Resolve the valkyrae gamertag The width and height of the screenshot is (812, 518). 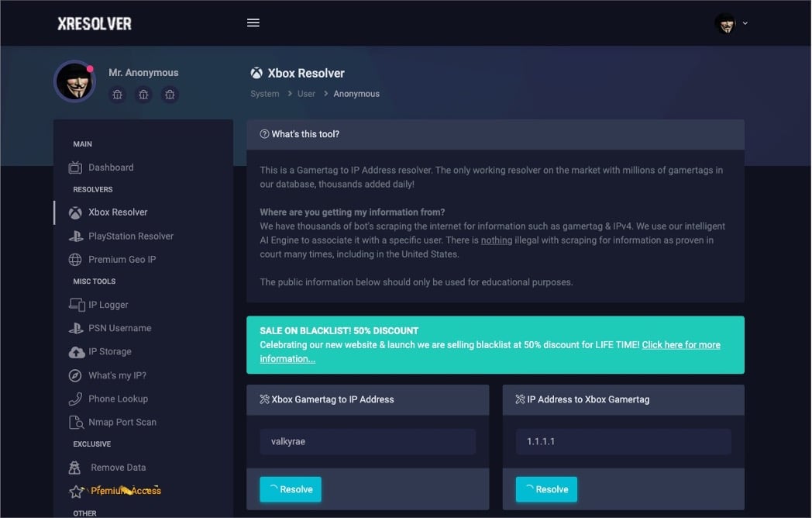291,489
